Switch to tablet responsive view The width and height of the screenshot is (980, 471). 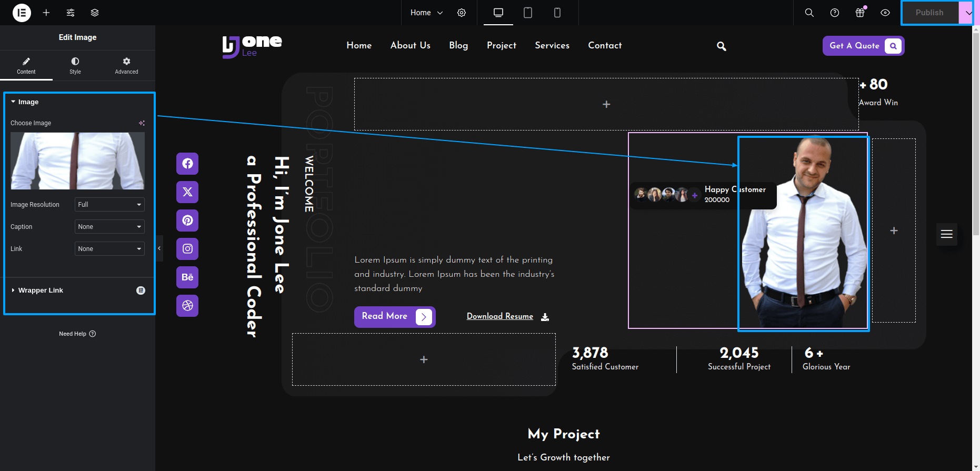(528, 13)
